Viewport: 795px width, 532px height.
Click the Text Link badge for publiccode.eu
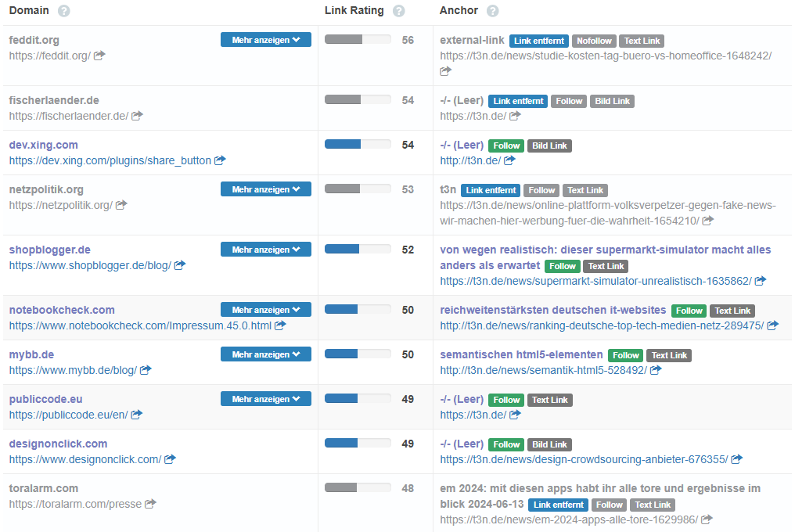coord(550,400)
